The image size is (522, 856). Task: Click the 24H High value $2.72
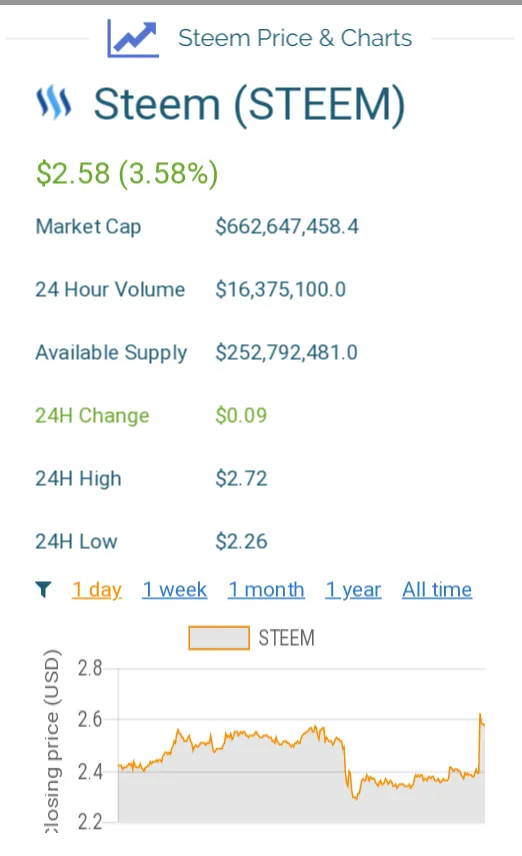coord(241,479)
